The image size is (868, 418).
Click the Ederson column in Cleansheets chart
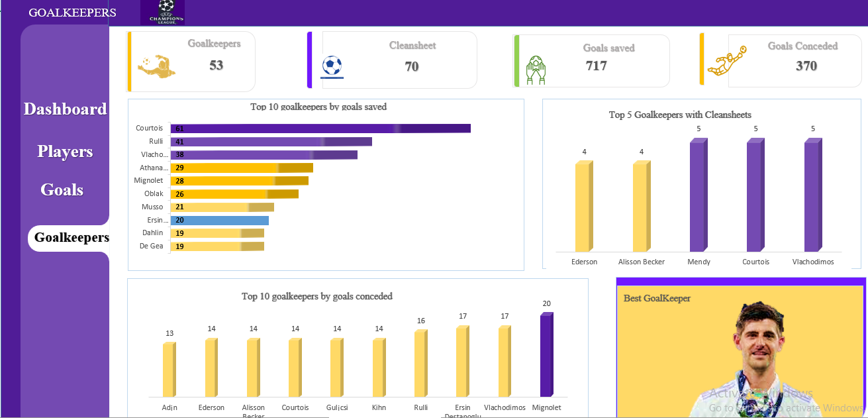coord(583,206)
